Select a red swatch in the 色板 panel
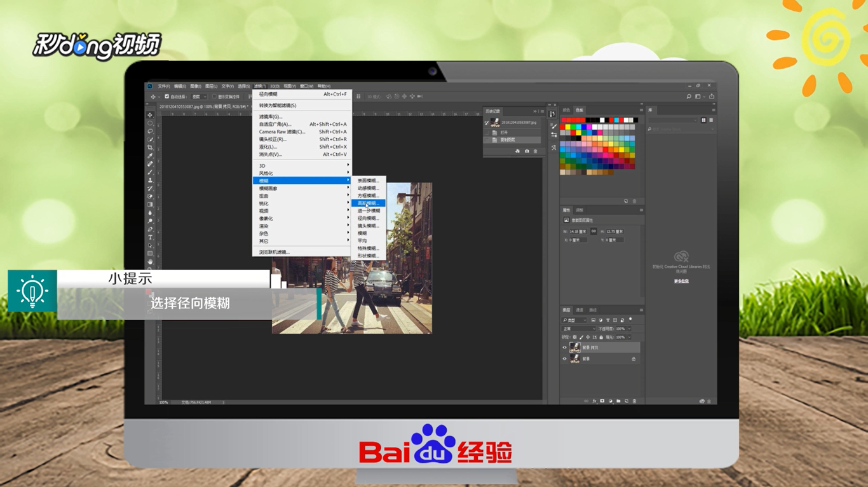Screen dimensions: 868x487 click(x=562, y=127)
